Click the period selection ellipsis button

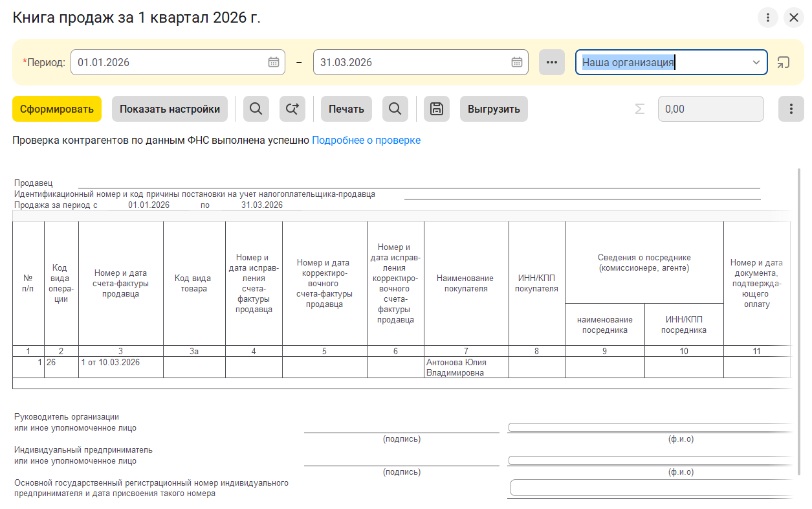point(551,63)
